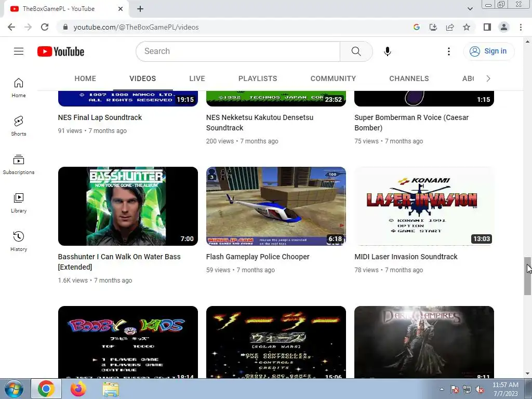The height and width of the screenshot is (399, 532).
Task: Open Subscriptions from sidebar
Action: click(19, 164)
